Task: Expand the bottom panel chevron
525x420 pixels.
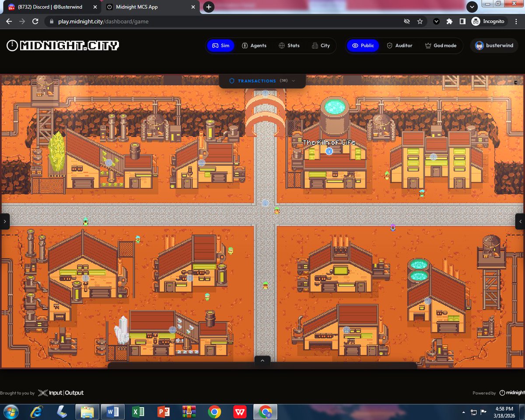Action: 262,360
